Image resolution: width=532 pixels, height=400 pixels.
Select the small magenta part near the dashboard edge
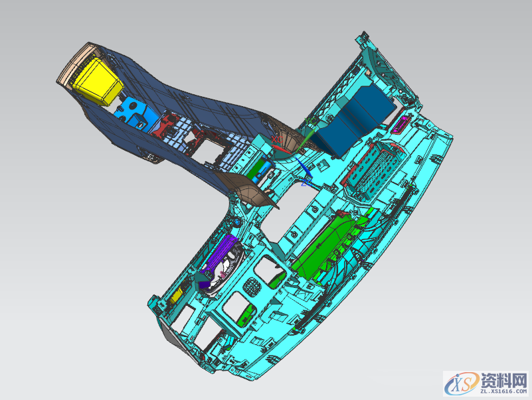(x=402, y=122)
